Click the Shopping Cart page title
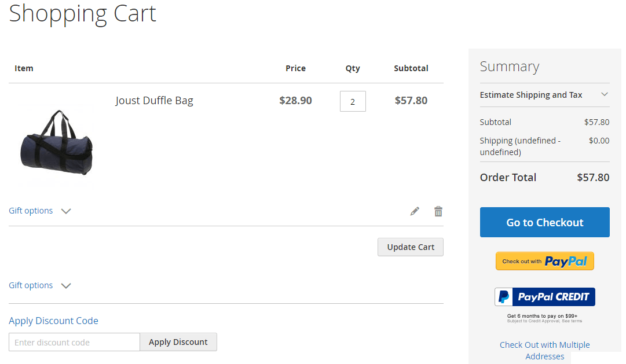The width and height of the screenshot is (626, 364). coord(82,14)
